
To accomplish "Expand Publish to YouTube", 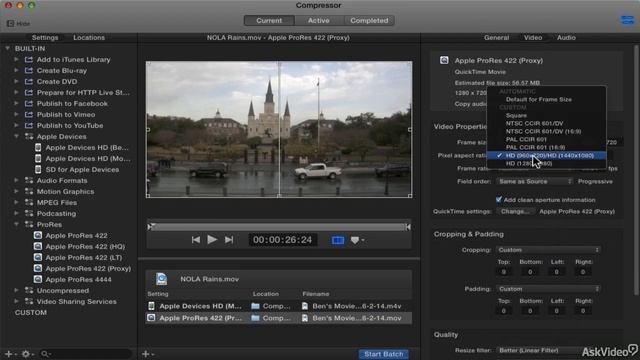I will 16,125.
